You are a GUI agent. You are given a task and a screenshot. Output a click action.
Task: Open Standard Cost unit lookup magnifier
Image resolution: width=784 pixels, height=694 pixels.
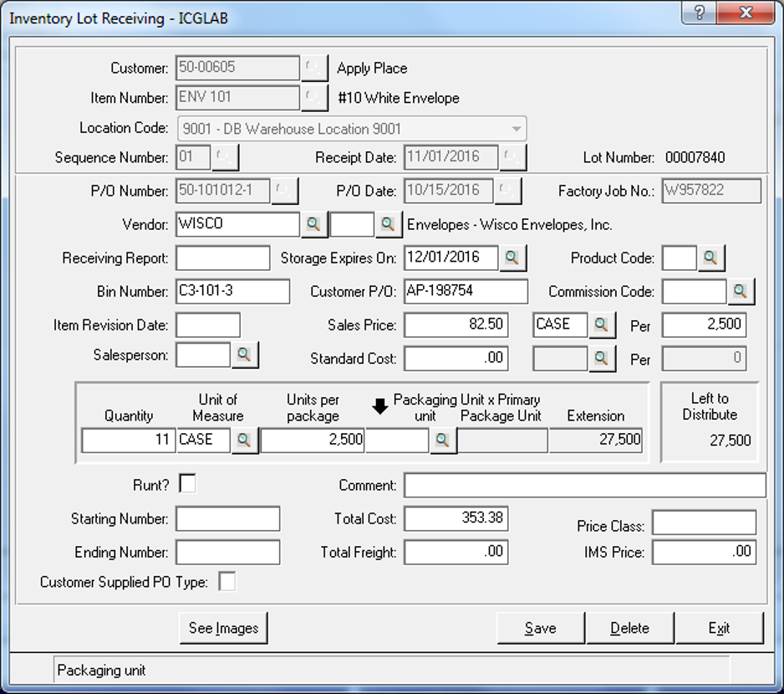pos(602,358)
